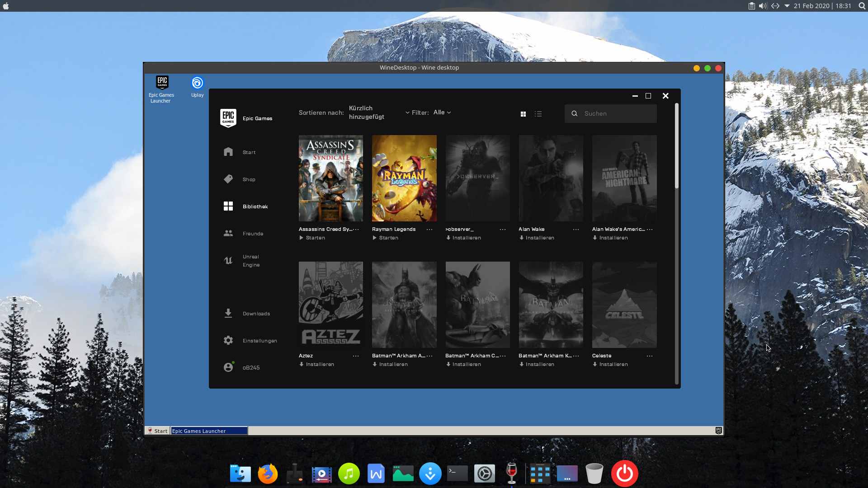
Task: Open the Wine desktop Start menu
Action: click(x=157, y=431)
